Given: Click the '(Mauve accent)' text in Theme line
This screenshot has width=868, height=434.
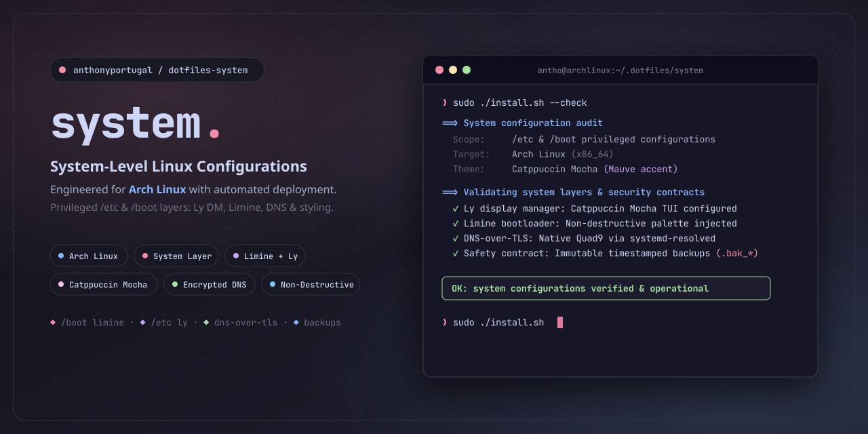Looking at the screenshot, I should pyautogui.click(x=640, y=170).
